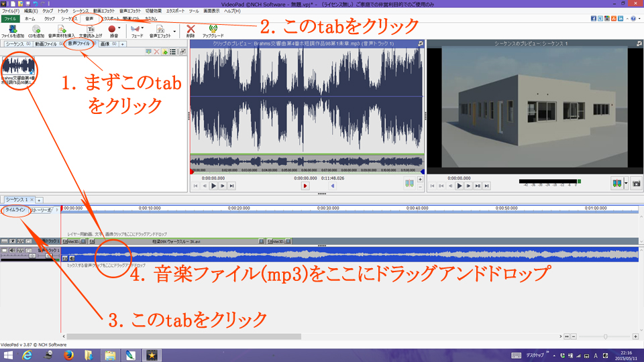Click the undo arrow in title bar
The height and width of the screenshot is (362, 644).
click(36, 4)
